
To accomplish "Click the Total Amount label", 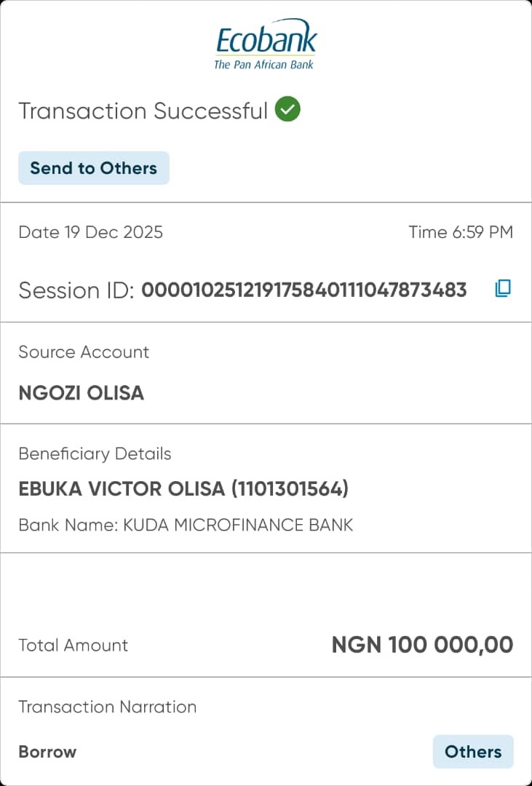I will (74, 646).
